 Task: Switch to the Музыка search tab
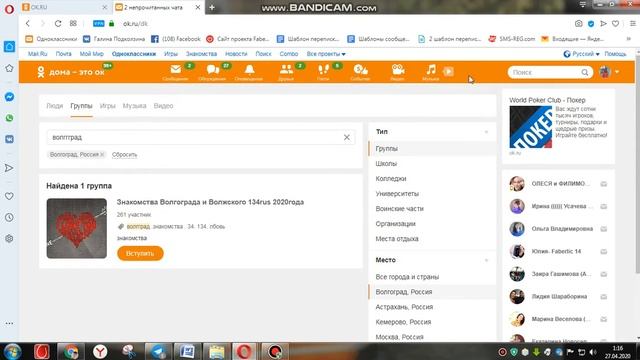tap(134, 106)
